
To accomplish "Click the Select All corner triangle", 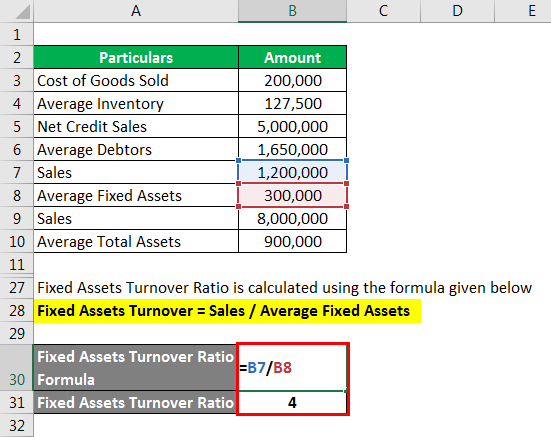I will pyautogui.click(x=22, y=12).
